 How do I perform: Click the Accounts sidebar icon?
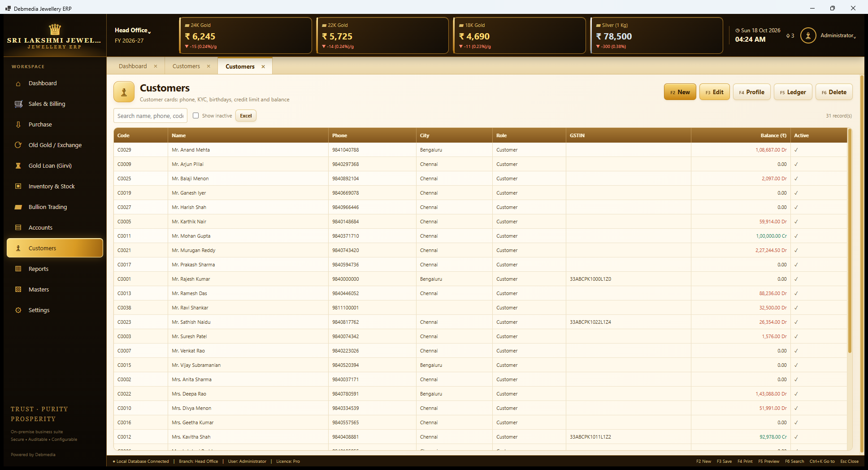coord(18,228)
